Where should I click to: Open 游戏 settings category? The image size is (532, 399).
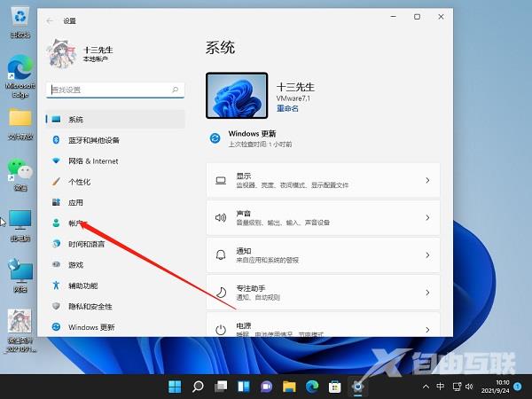pos(115,264)
